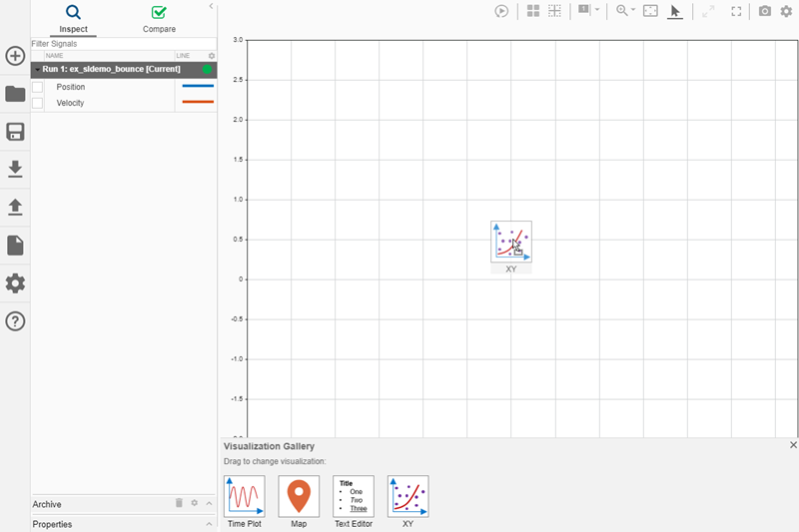The image size is (799, 532).
Task: Click the Filter Signals input field
Action: pyautogui.click(x=124, y=44)
